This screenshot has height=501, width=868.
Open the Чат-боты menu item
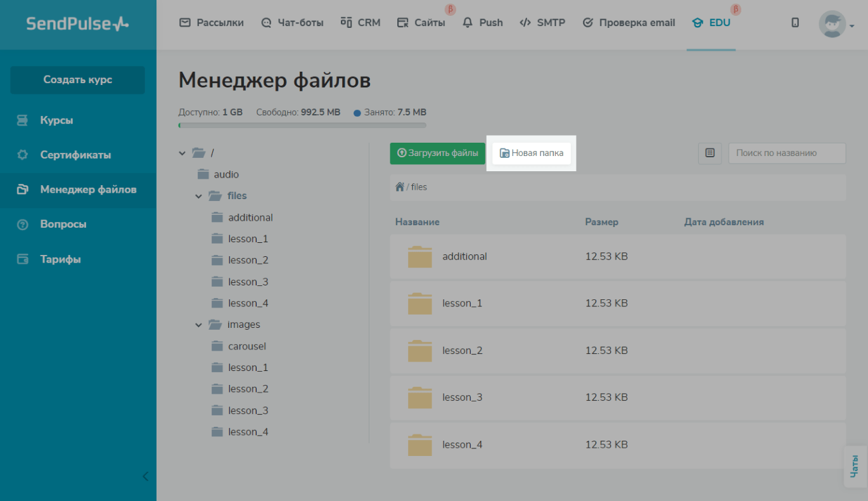(292, 23)
